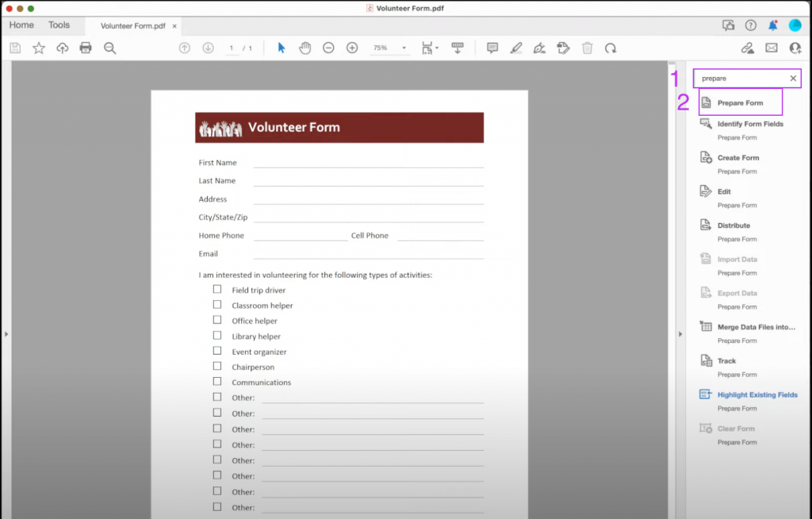Check the Field trip driver checkbox

[x=217, y=289]
